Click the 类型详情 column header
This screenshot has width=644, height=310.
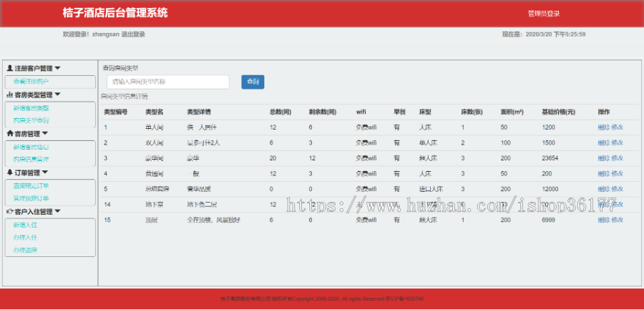coord(199,112)
